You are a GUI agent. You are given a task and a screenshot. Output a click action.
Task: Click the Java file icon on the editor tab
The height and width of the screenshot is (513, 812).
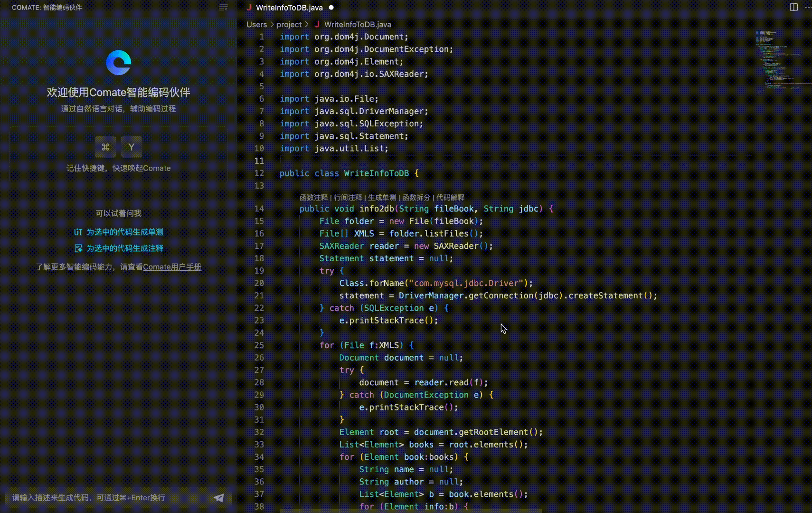pos(249,8)
